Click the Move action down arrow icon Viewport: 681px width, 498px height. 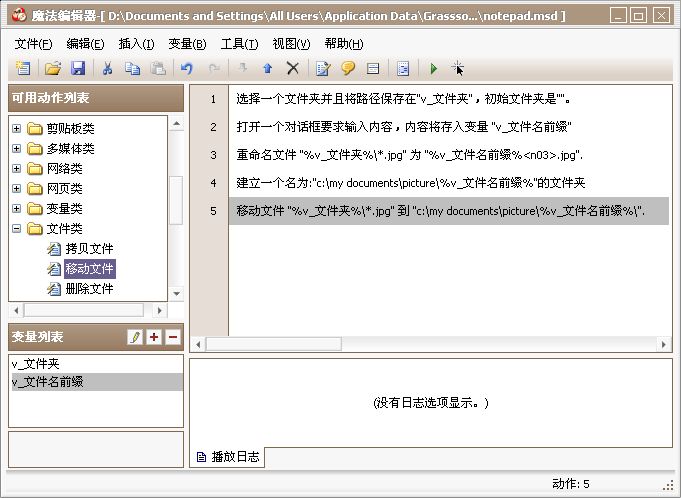click(243, 68)
